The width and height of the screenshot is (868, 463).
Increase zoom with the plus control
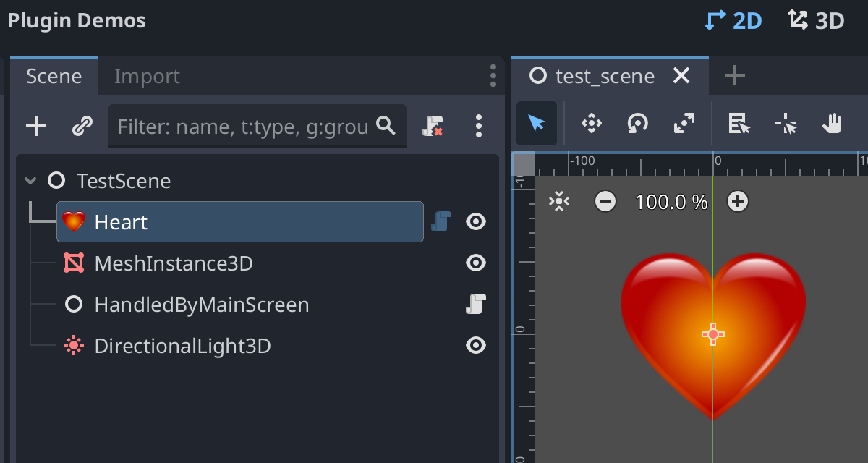point(737,202)
